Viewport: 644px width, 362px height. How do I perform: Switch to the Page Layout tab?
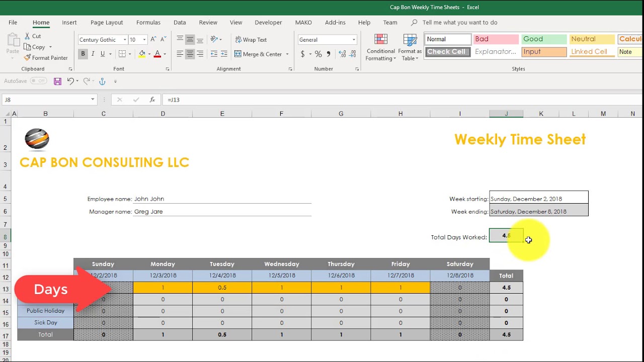coord(107,23)
